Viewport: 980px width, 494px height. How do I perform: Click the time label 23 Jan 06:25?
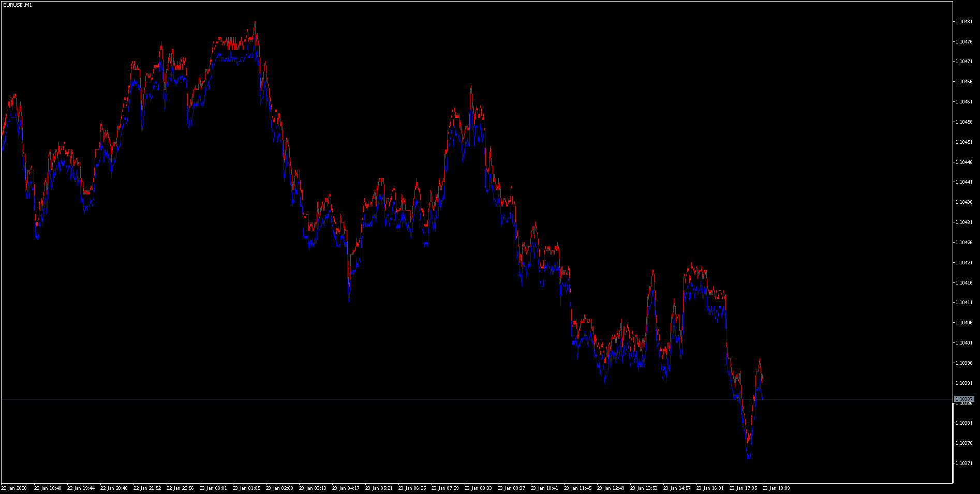click(x=412, y=488)
